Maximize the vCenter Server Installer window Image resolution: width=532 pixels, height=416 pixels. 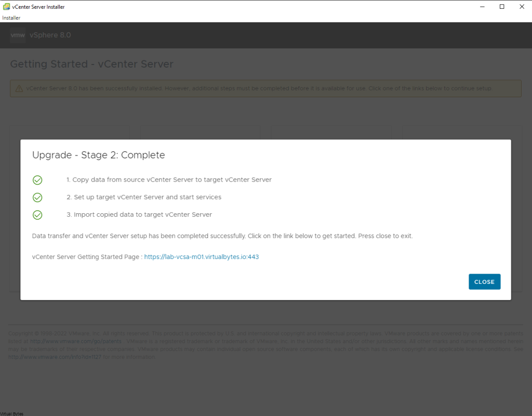(x=502, y=7)
